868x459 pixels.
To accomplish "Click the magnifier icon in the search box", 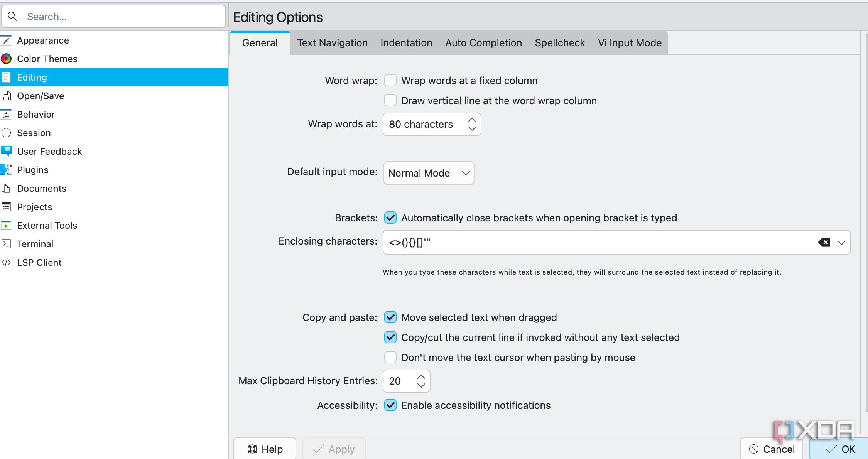I will [x=12, y=16].
